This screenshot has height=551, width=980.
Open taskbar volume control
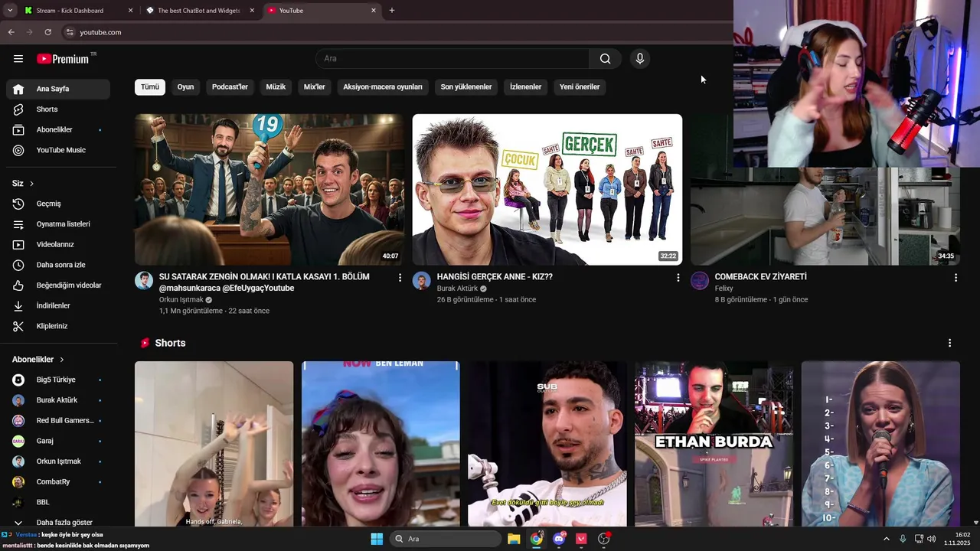pos(932,539)
